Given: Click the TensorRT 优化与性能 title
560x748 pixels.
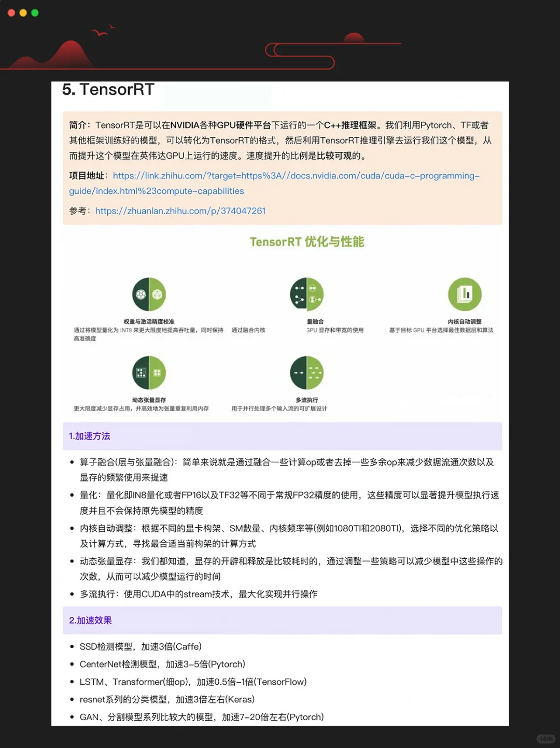Looking at the screenshot, I should coord(307,242).
